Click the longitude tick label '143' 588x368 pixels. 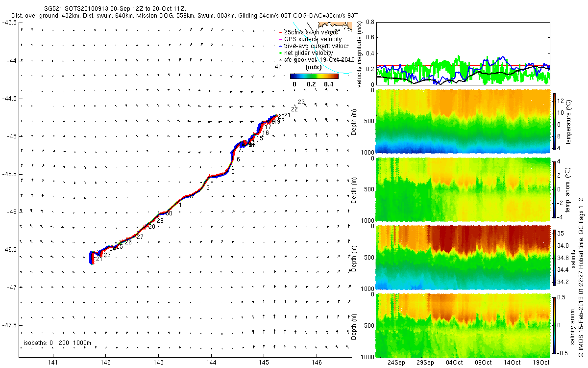158,363
